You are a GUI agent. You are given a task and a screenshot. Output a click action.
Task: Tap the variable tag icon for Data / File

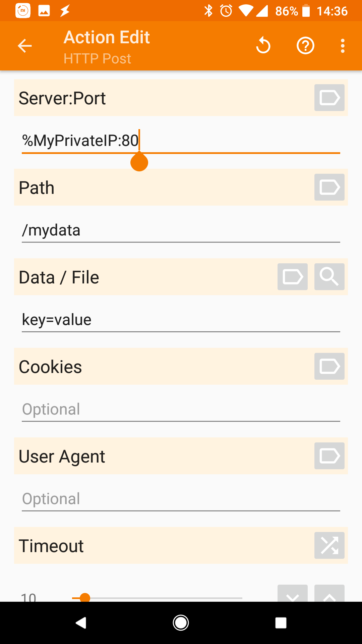coord(292,277)
